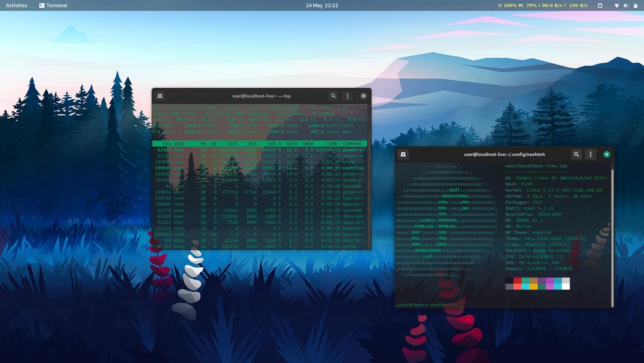Open a new tab in the neofetch terminal window
The width and height of the screenshot is (644, 363).
pyautogui.click(x=404, y=154)
